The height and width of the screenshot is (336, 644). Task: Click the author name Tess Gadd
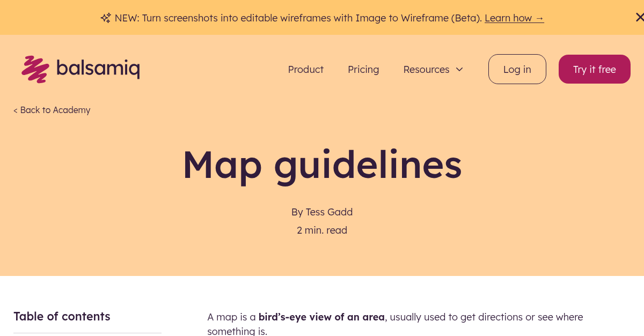[329, 212]
